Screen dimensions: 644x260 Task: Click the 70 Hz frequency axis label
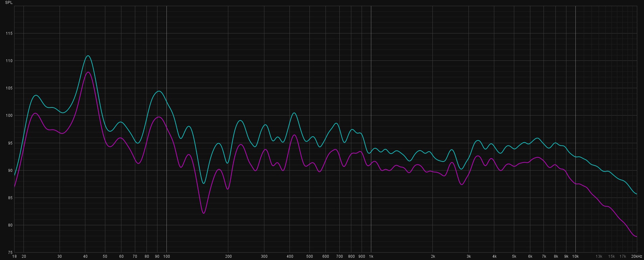click(135, 257)
